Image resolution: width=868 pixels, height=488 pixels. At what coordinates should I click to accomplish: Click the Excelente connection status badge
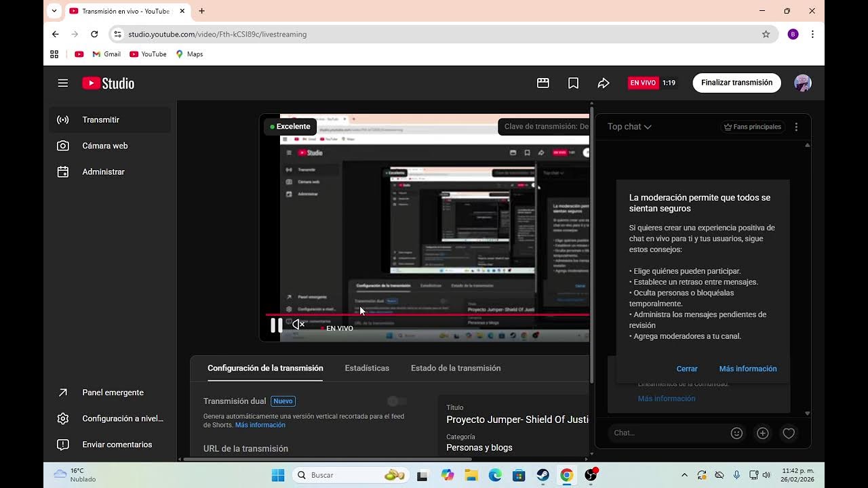[290, 127]
